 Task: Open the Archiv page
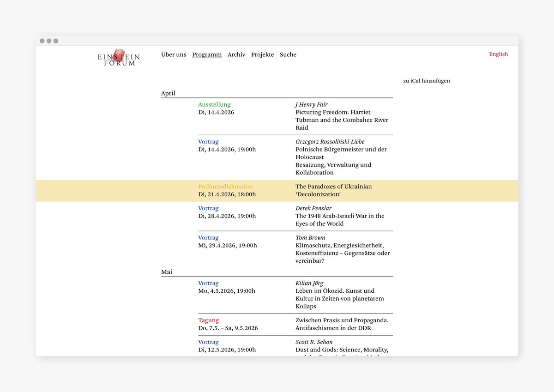pyautogui.click(x=236, y=54)
